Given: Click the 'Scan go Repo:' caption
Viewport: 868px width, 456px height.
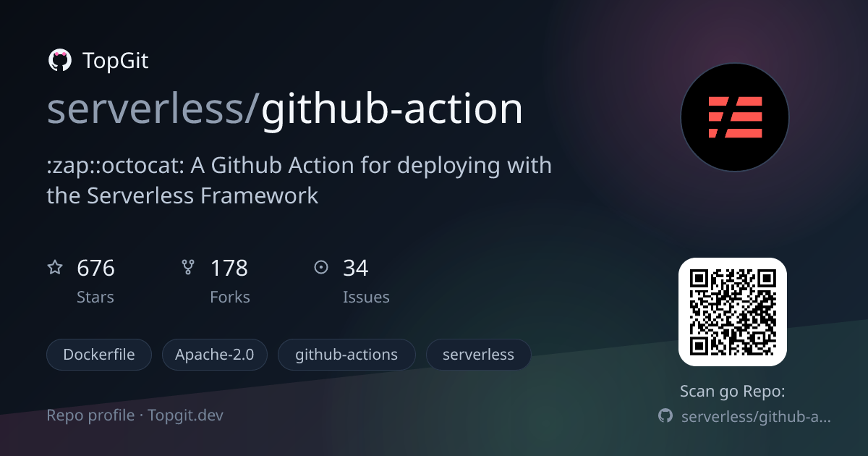Looking at the screenshot, I should point(732,392).
